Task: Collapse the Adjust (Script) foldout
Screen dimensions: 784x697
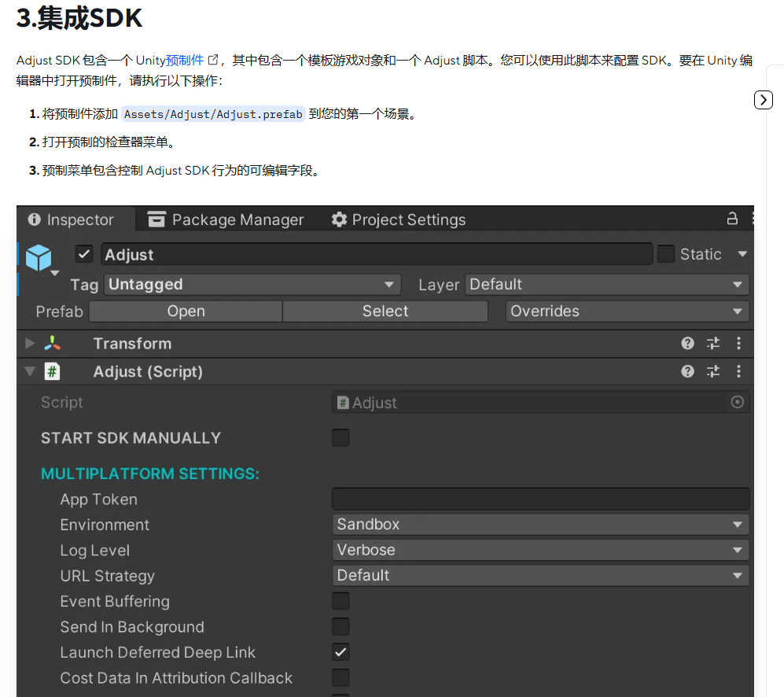Action: tap(30, 371)
